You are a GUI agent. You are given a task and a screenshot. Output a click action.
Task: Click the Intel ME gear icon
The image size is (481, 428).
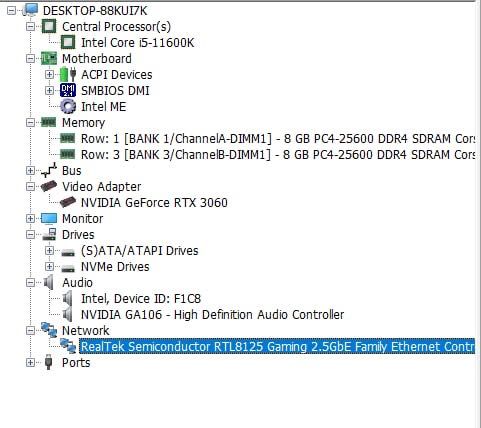(x=68, y=106)
